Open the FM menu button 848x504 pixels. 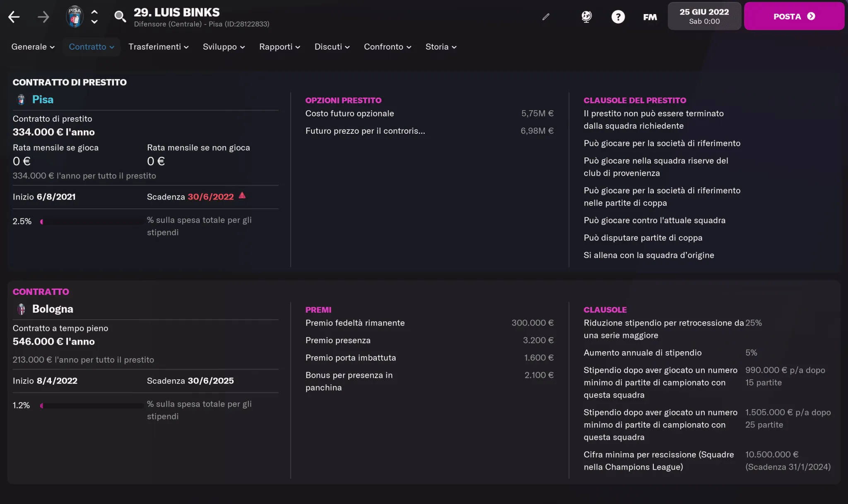tap(650, 17)
